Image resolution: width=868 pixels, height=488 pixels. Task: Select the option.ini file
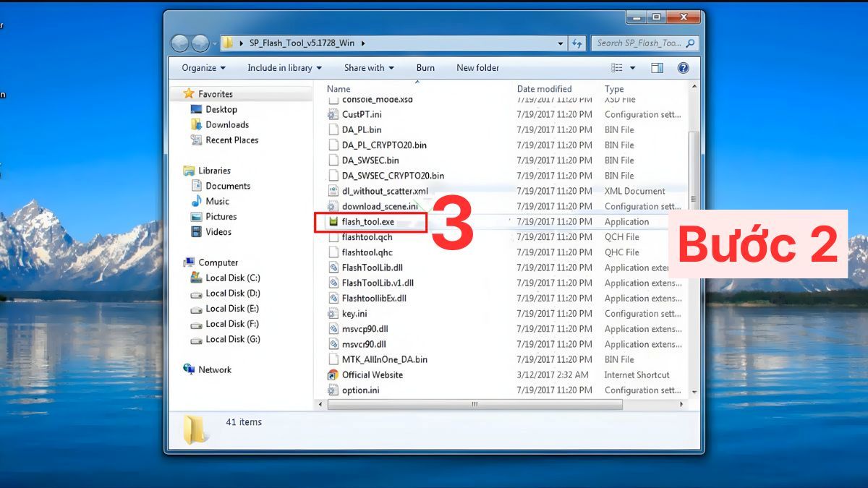click(360, 390)
